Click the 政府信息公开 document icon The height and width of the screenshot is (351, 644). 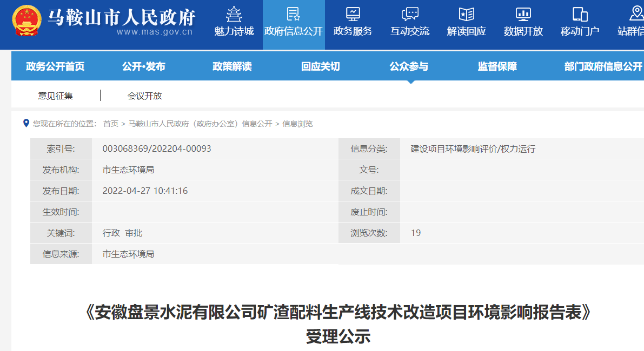(x=293, y=14)
